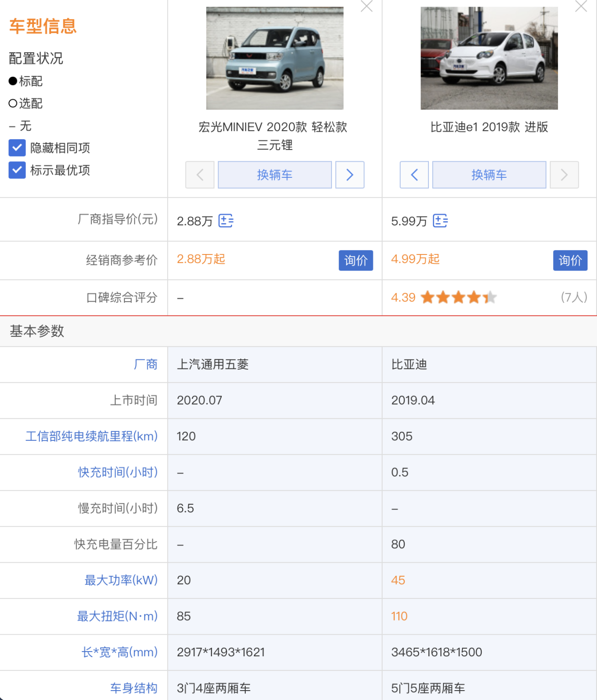Click the 5.99万 manufacturer guide price
The image size is (597, 700).
coord(409,221)
